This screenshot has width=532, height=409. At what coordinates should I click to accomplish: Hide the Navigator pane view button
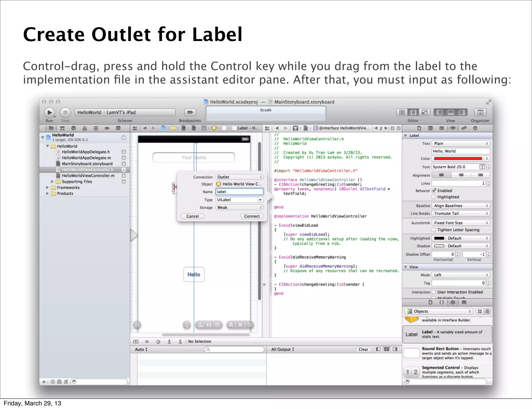tap(440, 112)
